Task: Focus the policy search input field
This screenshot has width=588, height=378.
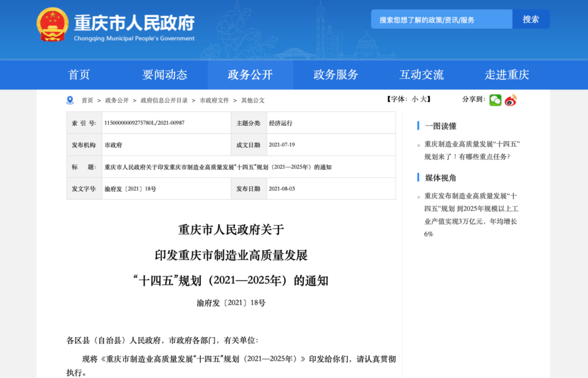Action: [x=442, y=20]
